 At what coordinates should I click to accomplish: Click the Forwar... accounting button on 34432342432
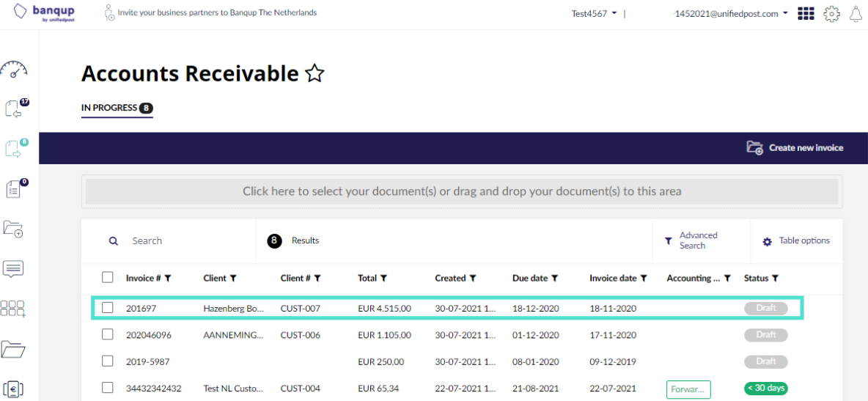click(x=688, y=389)
